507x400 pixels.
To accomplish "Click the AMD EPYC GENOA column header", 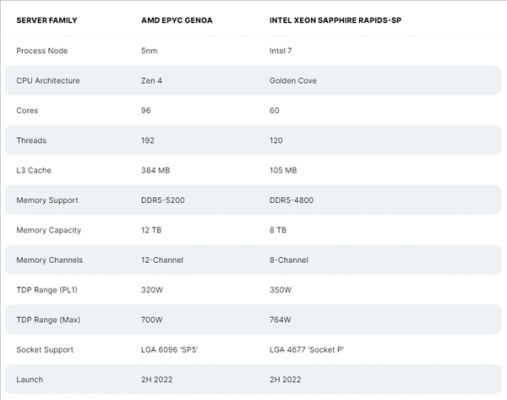I will 177,20.
